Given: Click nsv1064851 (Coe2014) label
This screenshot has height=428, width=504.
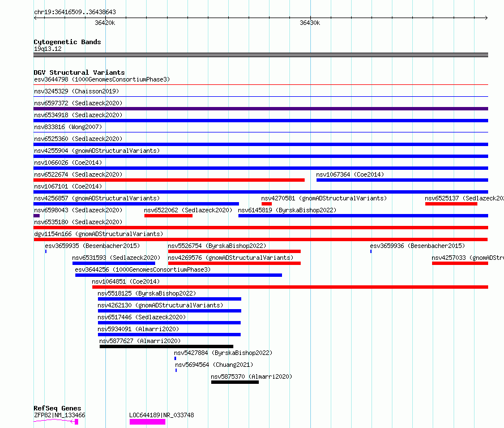Looking at the screenshot, I should (126, 281).
